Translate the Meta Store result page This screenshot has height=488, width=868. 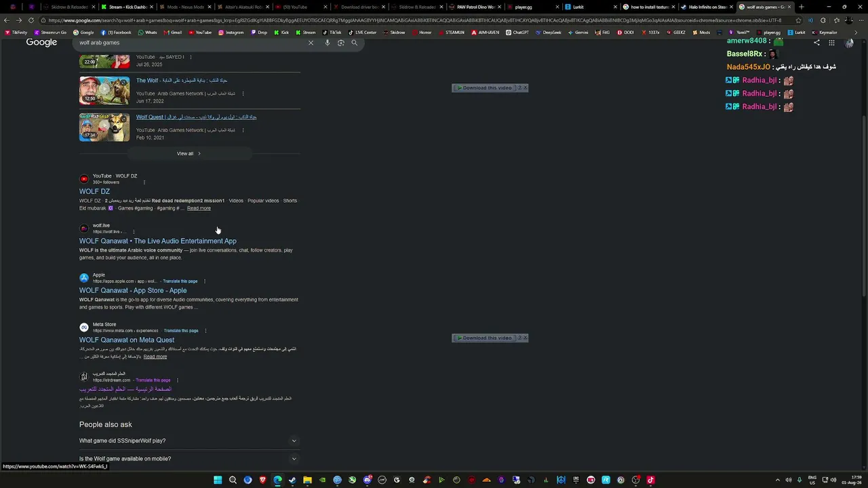point(181,331)
